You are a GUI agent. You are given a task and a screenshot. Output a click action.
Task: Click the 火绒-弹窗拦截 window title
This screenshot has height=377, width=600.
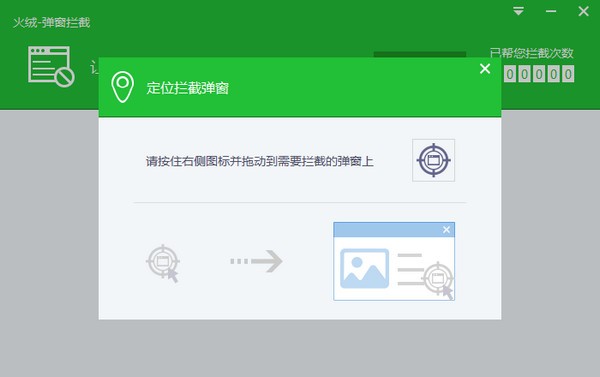click(52, 23)
